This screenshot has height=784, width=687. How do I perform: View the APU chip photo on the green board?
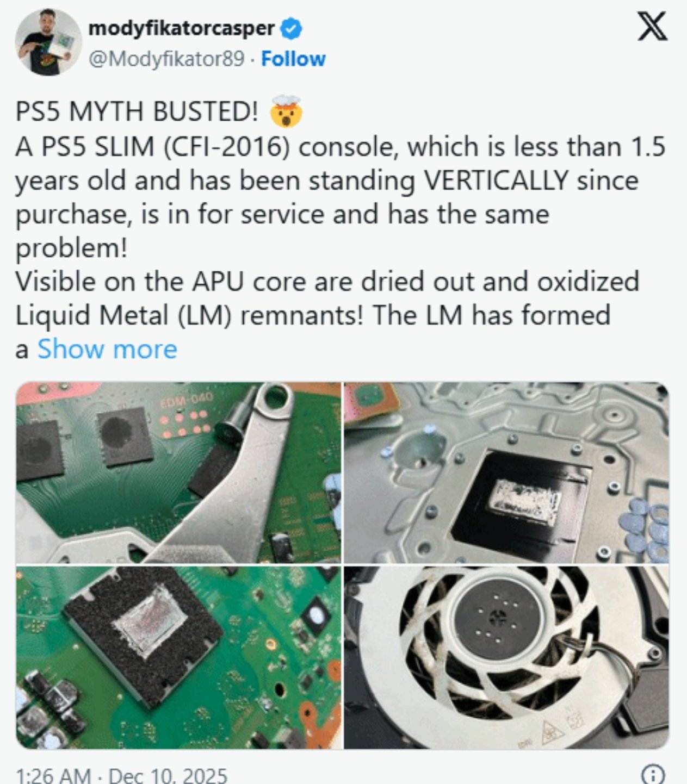178,657
